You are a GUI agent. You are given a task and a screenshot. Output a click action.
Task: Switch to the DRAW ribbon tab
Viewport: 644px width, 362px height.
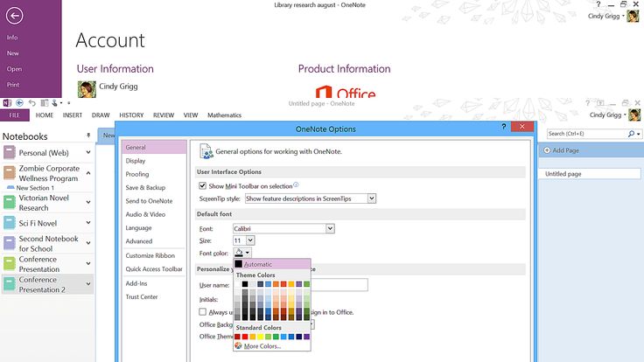coord(101,115)
